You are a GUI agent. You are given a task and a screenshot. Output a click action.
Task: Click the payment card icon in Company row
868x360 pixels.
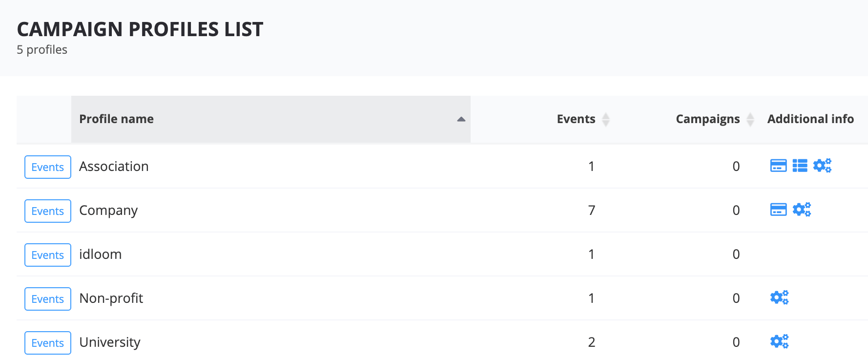pos(778,210)
